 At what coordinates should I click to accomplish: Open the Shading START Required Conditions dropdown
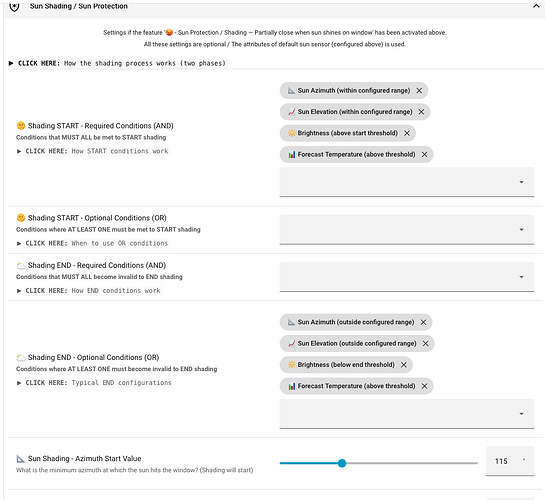[x=407, y=182]
